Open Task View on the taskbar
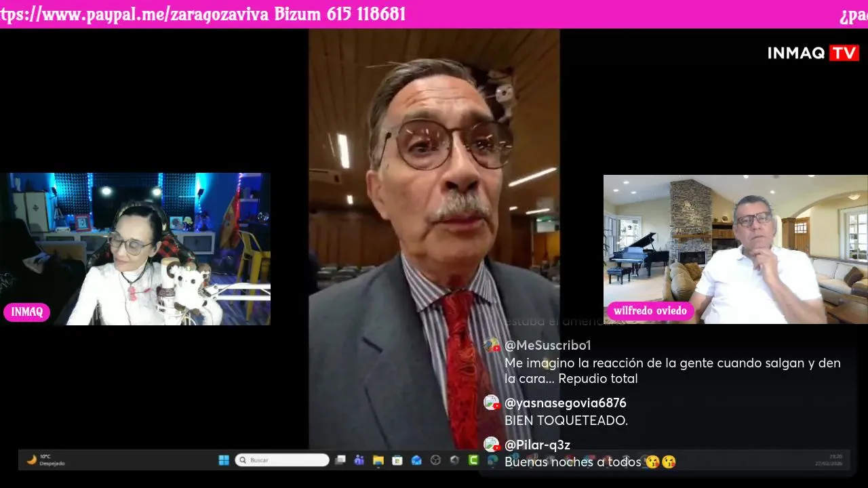Screen dimensions: 868x488 click(340, 460)
